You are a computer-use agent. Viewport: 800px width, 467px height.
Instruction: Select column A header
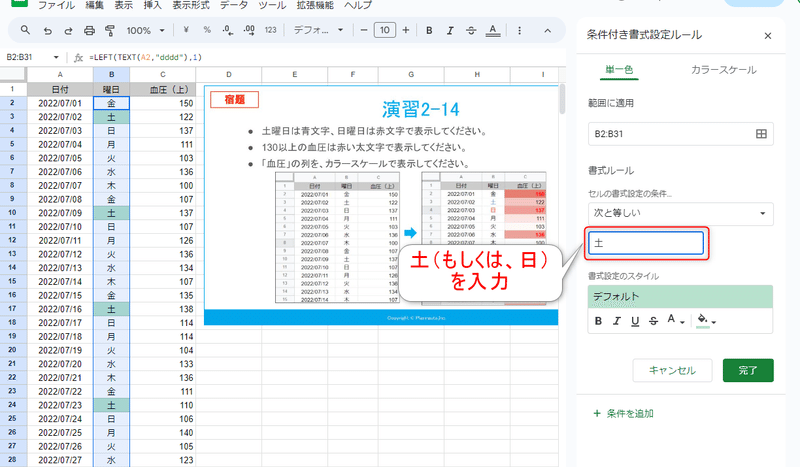tap(60, 75)
